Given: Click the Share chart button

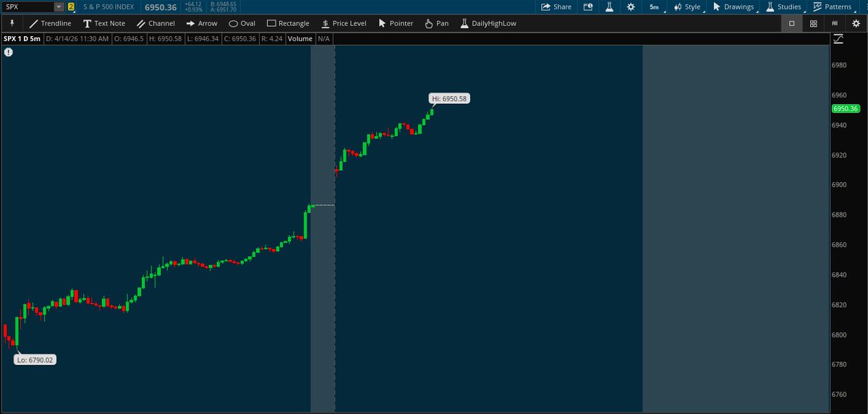Looking at the screenshot, I should [x=556, y=7].
